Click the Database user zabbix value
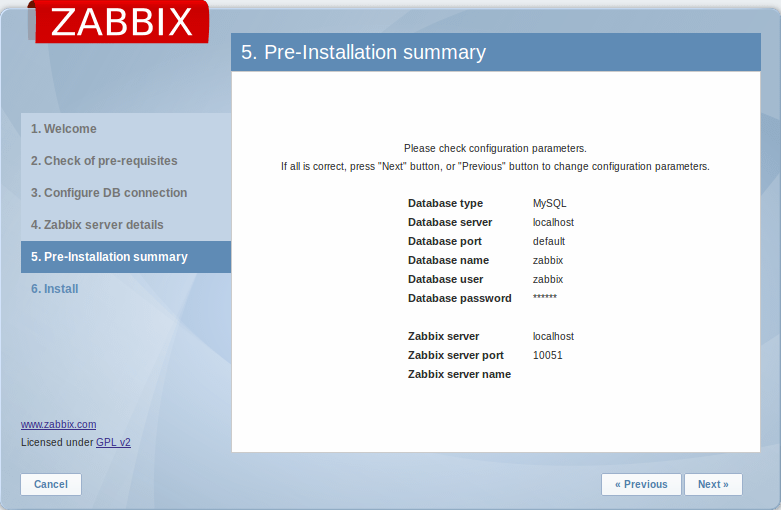781x510 pixels. pos(548,279)
